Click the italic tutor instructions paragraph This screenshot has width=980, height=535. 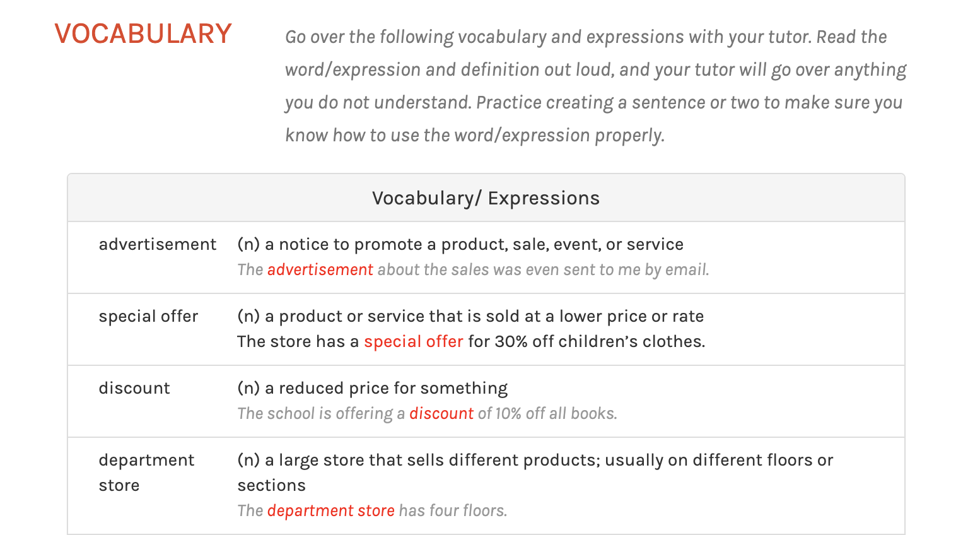point(595,86)
